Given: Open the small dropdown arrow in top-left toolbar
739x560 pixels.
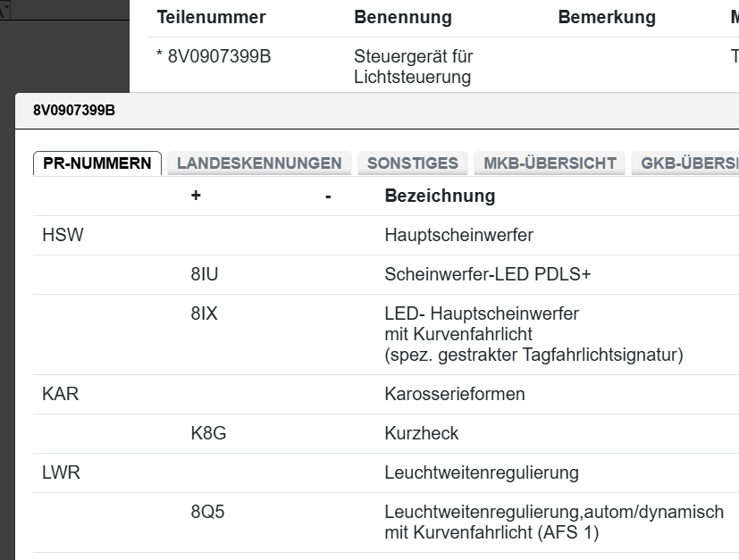Looking at the screenshot, I should [4, 6].
